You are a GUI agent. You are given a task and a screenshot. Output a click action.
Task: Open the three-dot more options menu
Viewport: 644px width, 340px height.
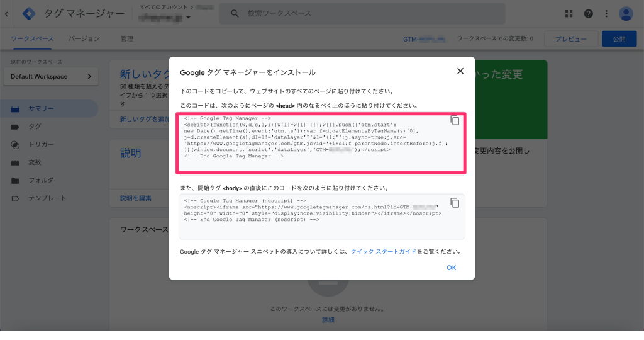tap(606, 14)
